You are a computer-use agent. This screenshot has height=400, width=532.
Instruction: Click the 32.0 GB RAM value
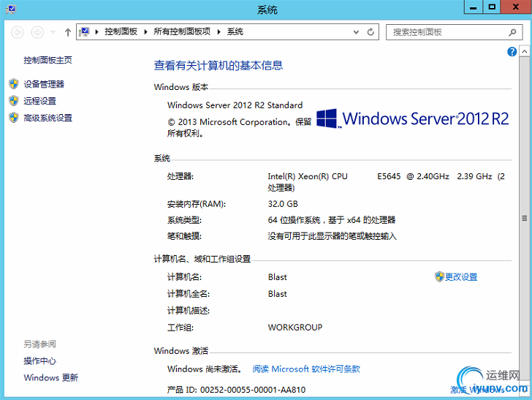pyautogui.click(x=283, y=204)
